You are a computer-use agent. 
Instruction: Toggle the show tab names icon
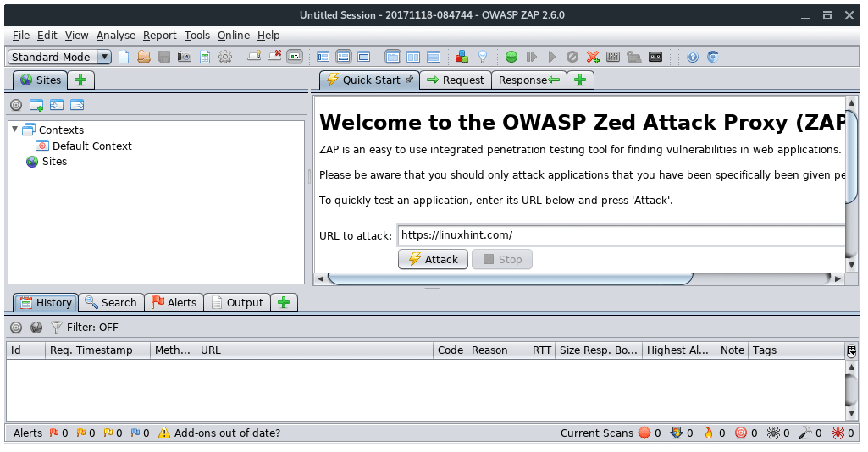pyautogui.click(x=295, y=57)
